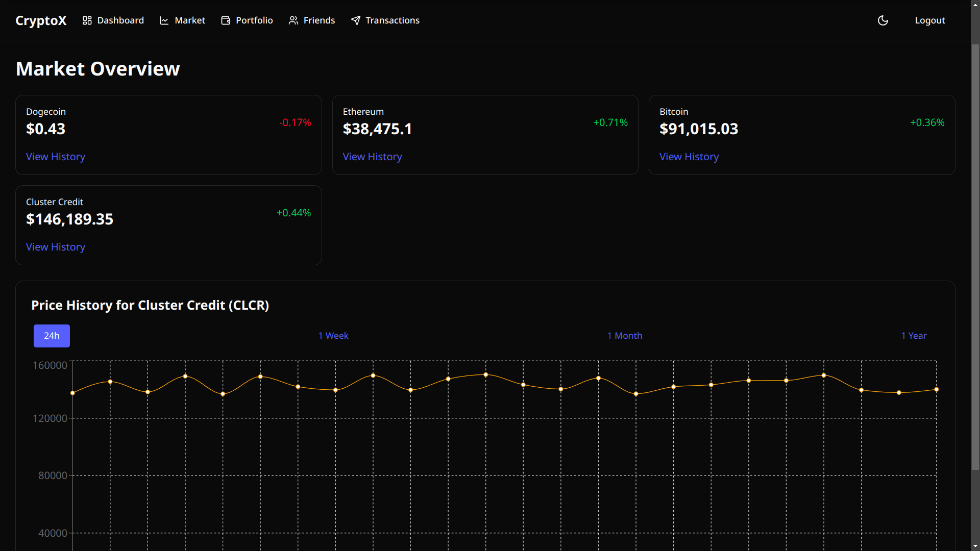The height and width of the screenshot is (551, 980).
Task: Switch to the 24h price range
Action: click(x=51, y=336)
